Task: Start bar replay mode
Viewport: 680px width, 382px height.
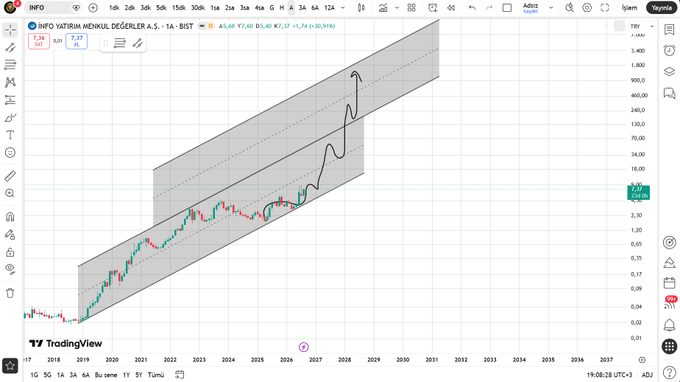Action: (x=451, y=8)
